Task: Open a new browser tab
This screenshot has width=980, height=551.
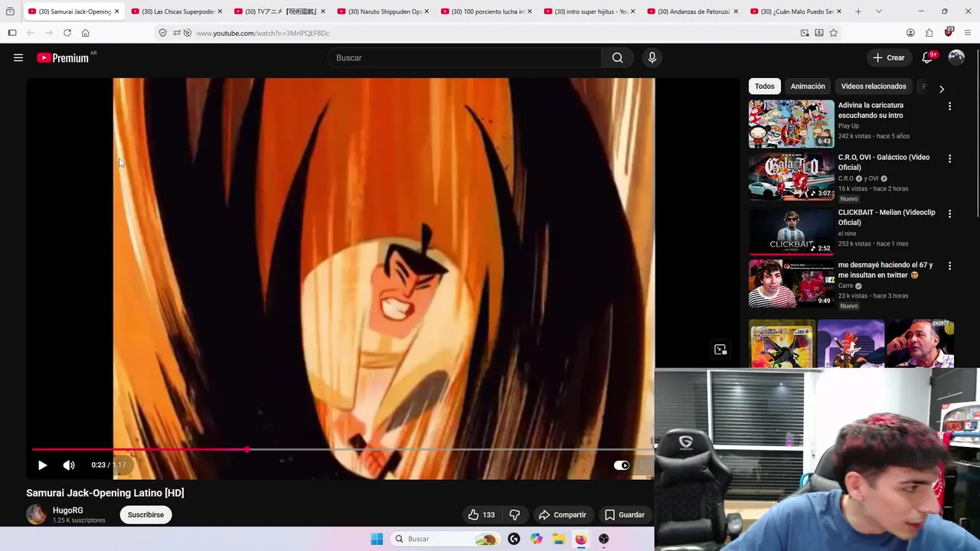Action: click(857, 11)
